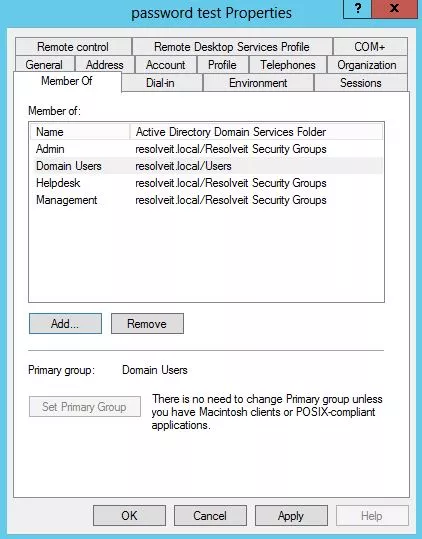Click the Remove button
Viewport: 422px width, 539px height.
[x=147, y=323]
